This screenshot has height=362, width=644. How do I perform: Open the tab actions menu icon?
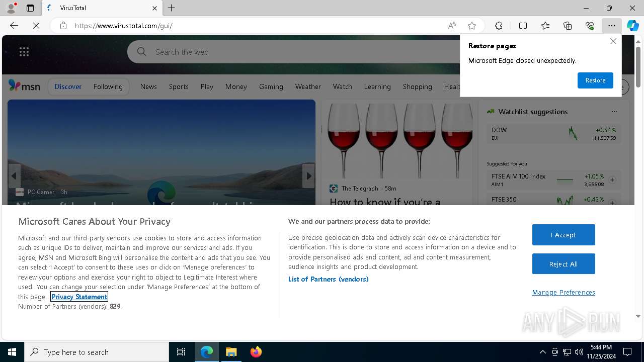pos(30,8)
